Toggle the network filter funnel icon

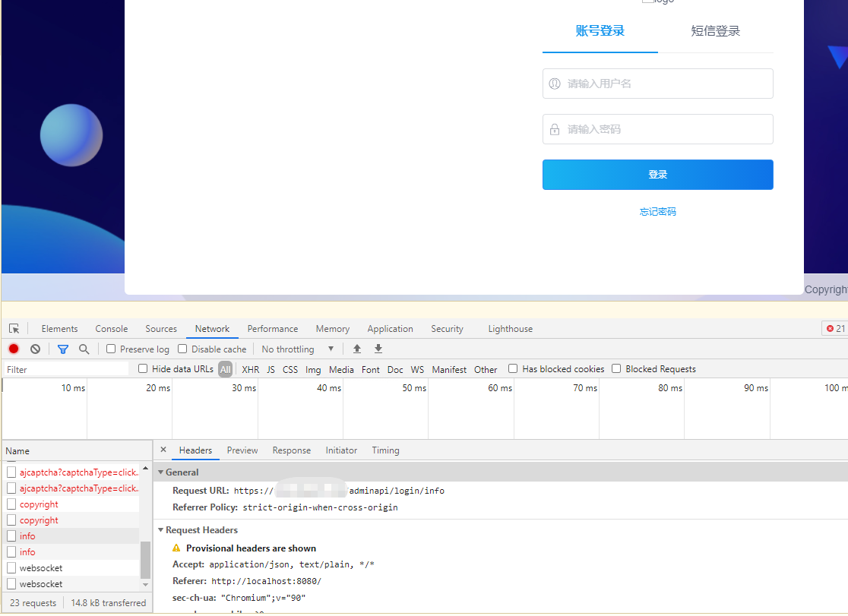(x=63, y=349)
